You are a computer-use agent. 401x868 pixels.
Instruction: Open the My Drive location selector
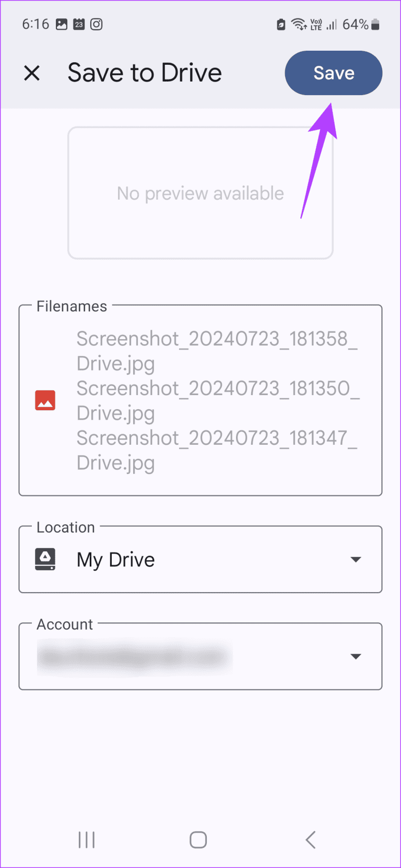click(116, 559)
